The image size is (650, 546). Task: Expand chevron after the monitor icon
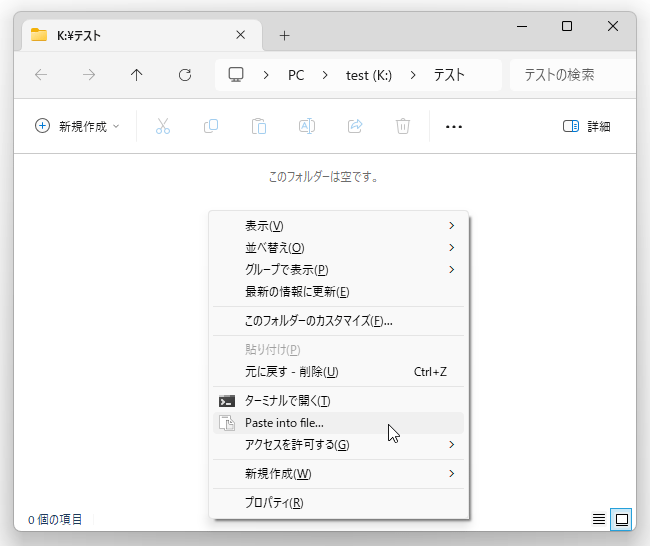coord(266,75)
